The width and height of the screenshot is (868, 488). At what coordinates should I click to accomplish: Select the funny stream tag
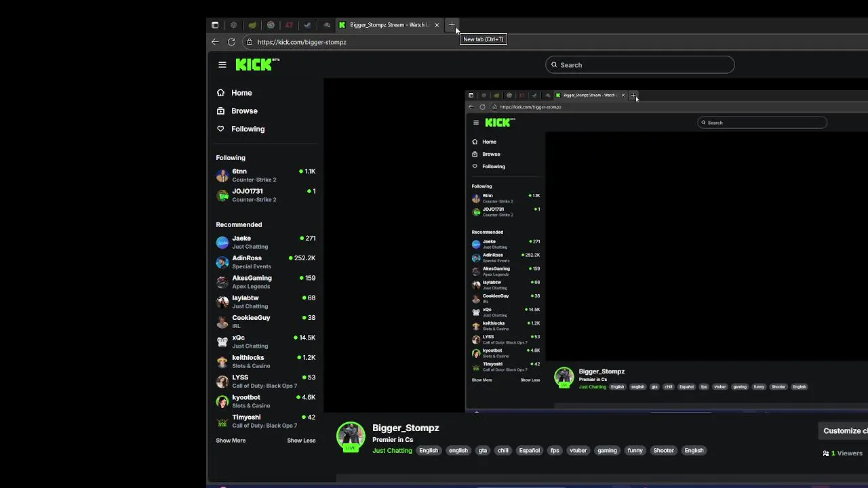[635, 451]
